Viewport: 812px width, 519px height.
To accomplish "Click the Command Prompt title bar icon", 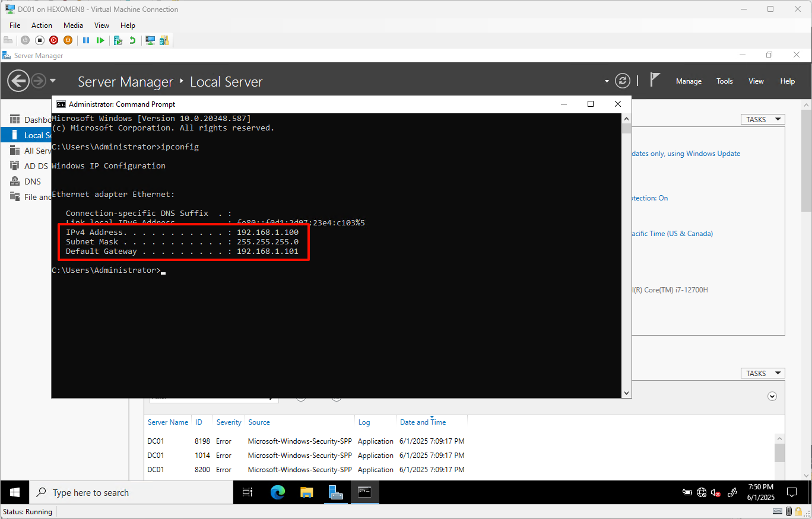I will coord(61,104).
